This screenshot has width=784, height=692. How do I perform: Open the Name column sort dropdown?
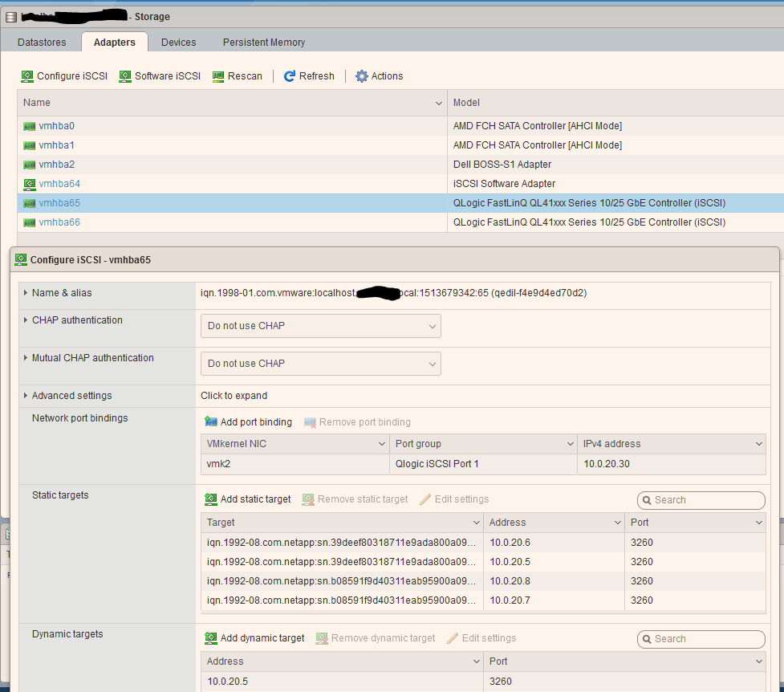pos(438,103)
